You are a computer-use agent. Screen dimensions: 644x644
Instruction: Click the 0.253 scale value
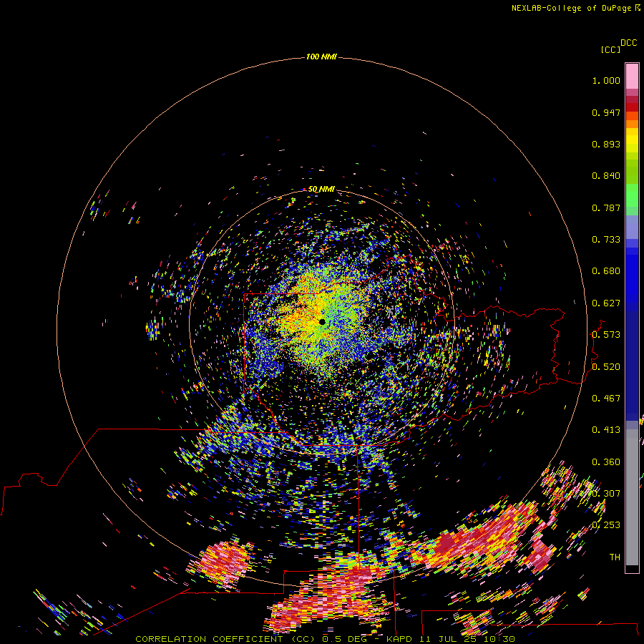(606, 525)
